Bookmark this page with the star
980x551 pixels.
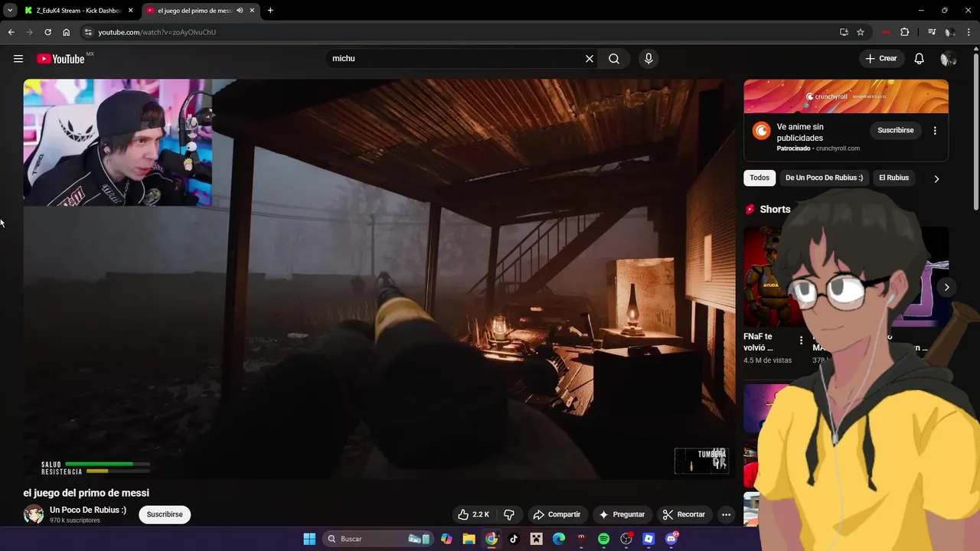click(861, 32)
